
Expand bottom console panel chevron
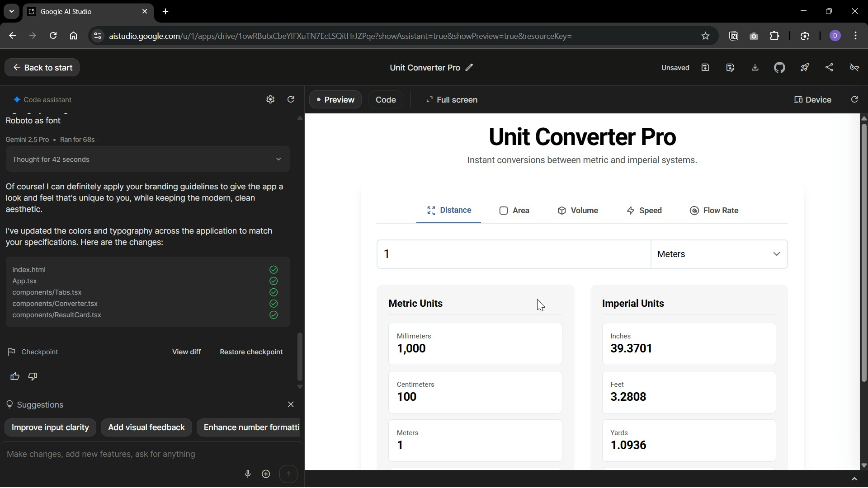pos(854,479)
